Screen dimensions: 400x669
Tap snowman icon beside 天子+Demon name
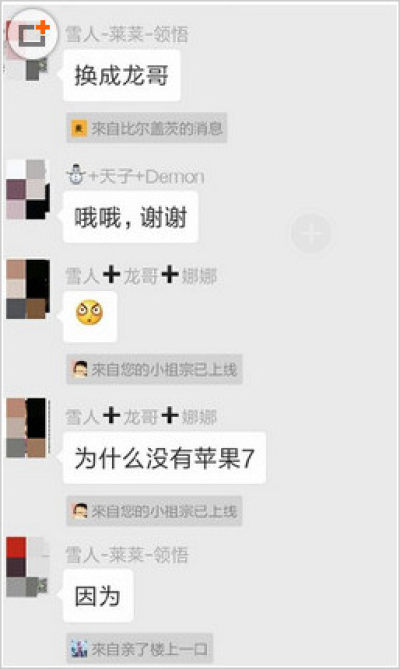[76, 175]
